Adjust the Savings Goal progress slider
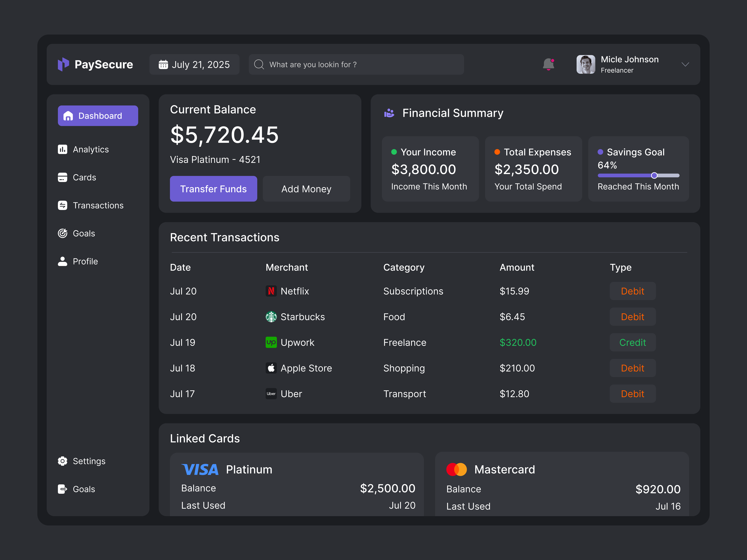747x560 pixels. pyautogui.click(x=654, y=175)
